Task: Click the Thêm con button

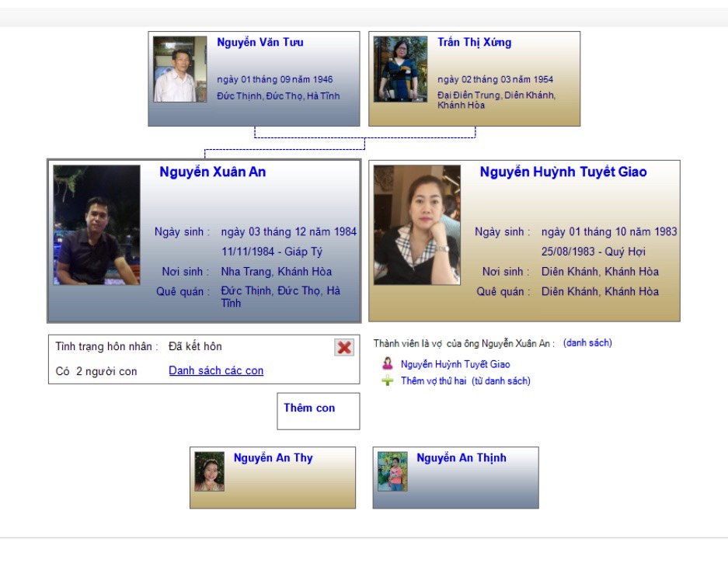Action: (x=319, y=411)
